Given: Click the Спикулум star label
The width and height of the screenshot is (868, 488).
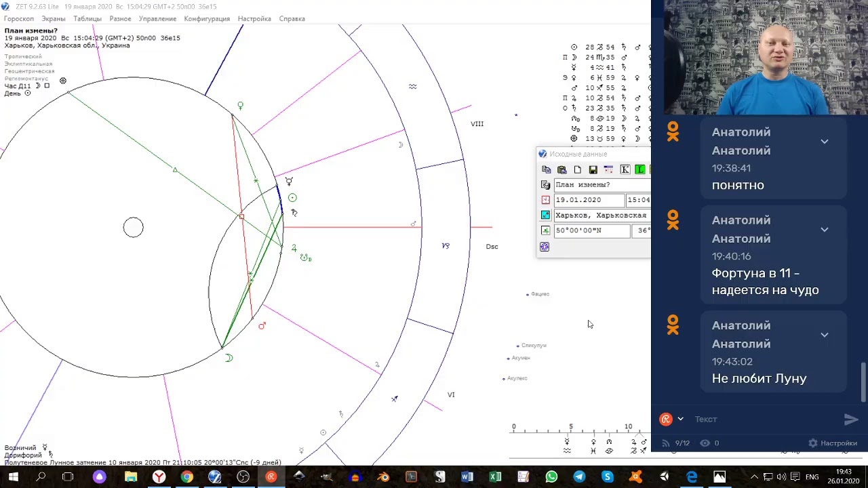Looking at the screenshot, I should tap(534, 346).
